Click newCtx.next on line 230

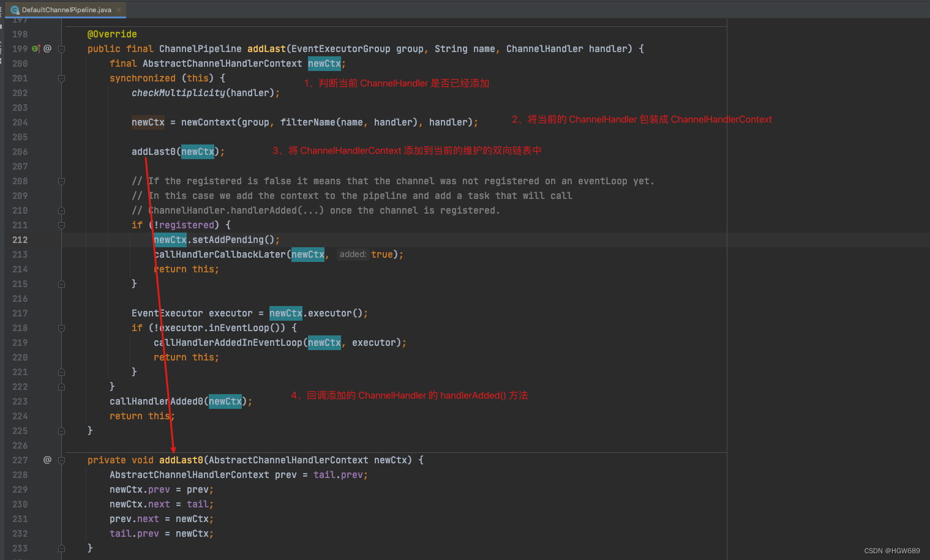coord(140,504)
